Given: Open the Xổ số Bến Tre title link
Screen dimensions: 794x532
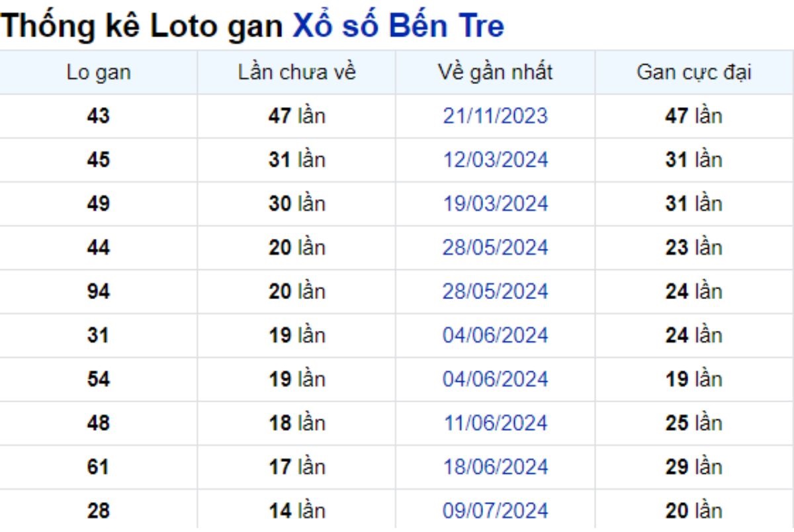Looking at the screenshot, I should click(398, 26).
